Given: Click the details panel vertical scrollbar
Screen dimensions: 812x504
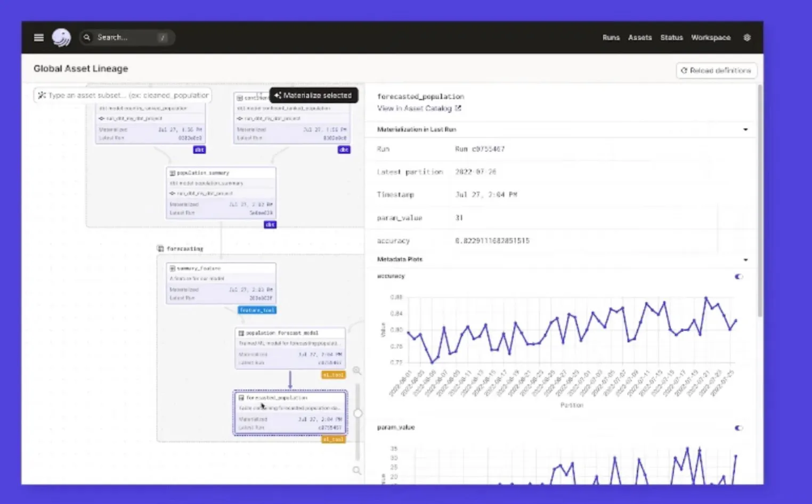Looking at the screenshot, I should 760,201.
